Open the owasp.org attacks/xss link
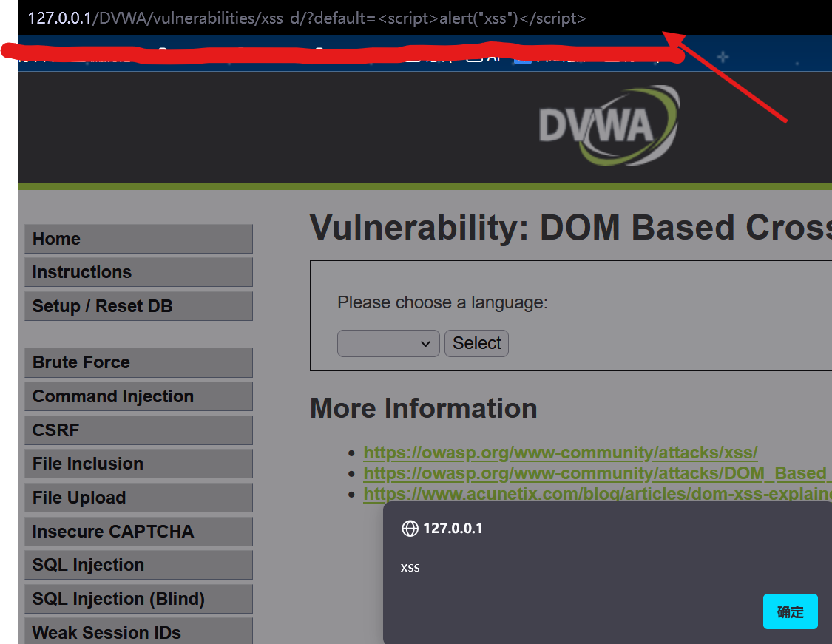This screenshot has width=832, height=644. click(x=561, y=453)
